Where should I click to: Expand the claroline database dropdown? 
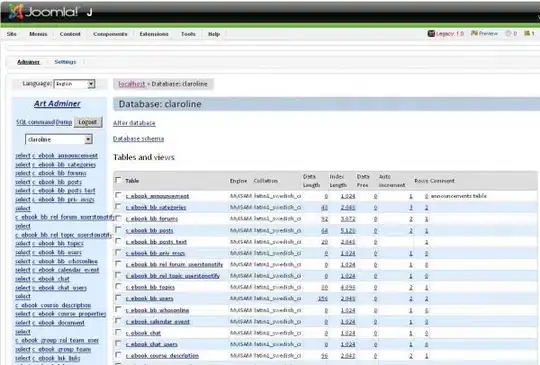tap(59, 139)
